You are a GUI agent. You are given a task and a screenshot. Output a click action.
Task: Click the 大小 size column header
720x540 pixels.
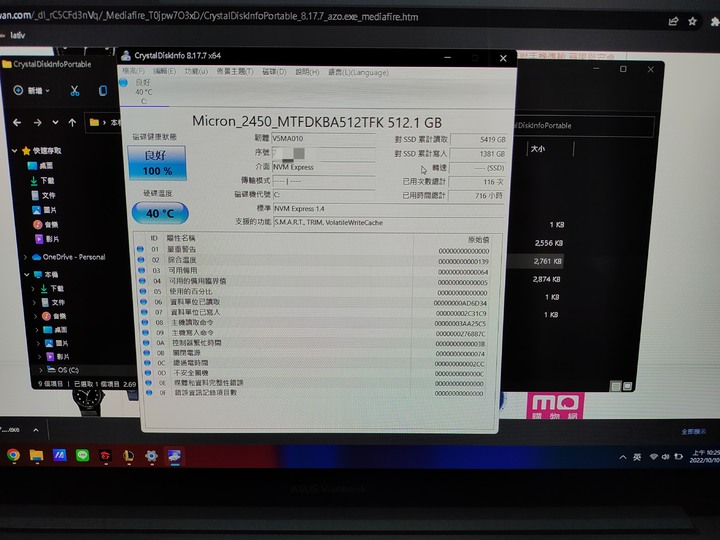[538, 149]
